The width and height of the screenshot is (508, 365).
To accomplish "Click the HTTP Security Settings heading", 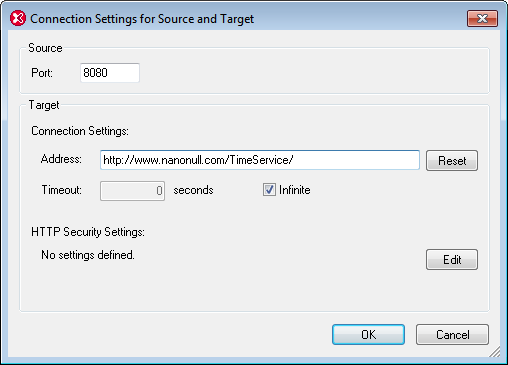I will (88, 232).
